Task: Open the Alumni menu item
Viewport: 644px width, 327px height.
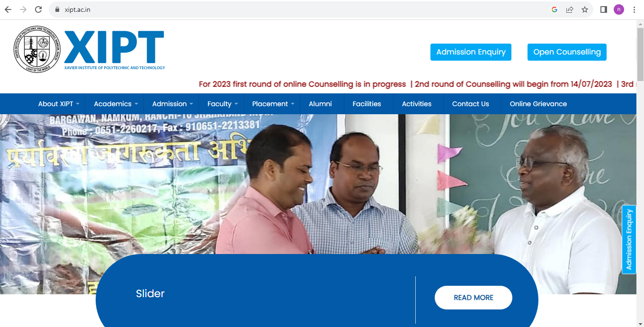Action: (320, 104)
